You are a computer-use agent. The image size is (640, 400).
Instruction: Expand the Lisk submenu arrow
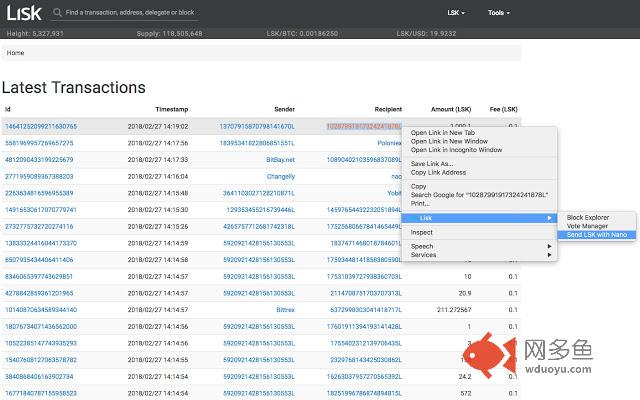(549, 218)
